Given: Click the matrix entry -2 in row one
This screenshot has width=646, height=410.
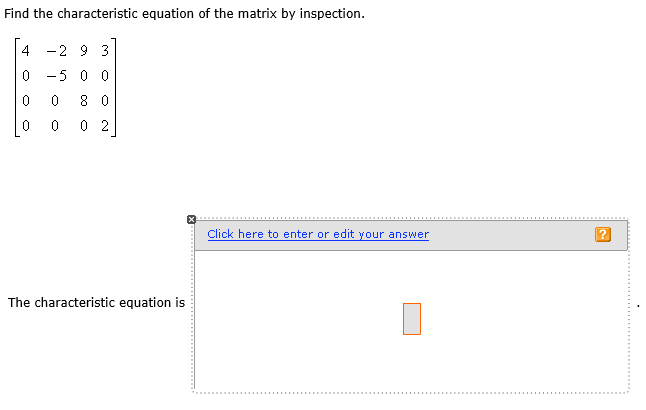Looking at the screenshot, I should click(x=60, y=50).
